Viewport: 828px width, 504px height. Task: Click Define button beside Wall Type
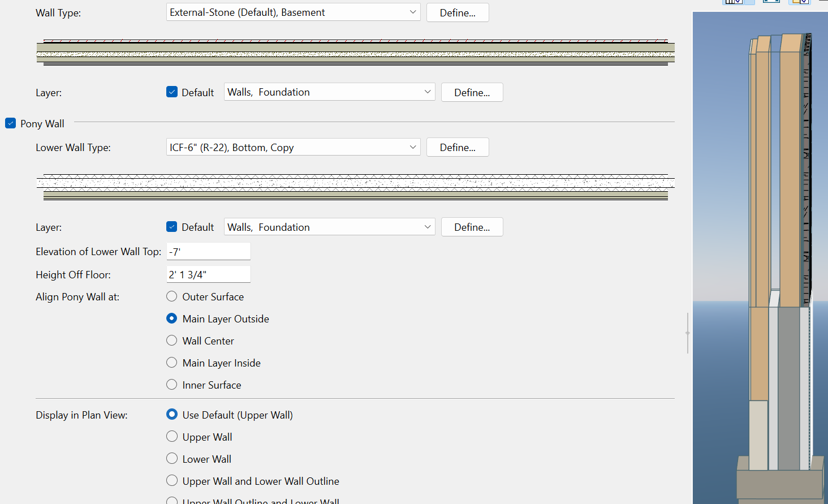point(457,12)
